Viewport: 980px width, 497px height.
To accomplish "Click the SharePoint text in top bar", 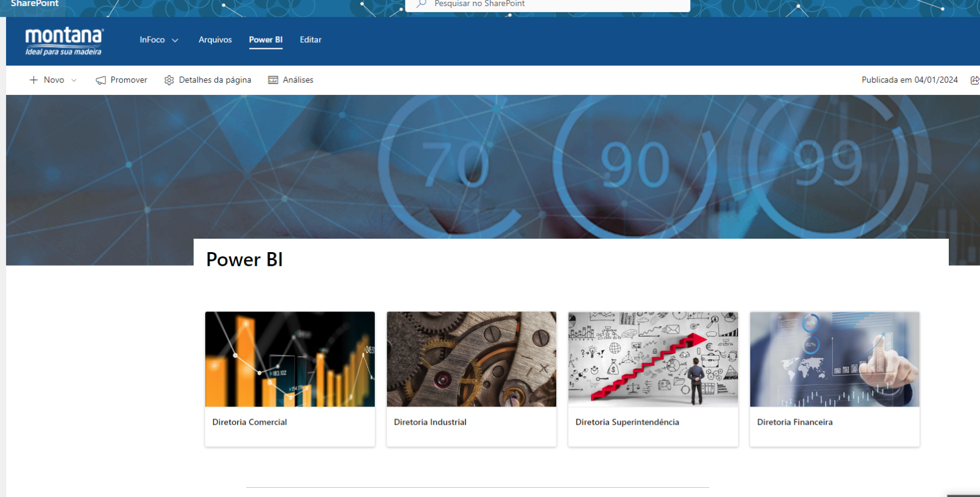I will pyautogui.click(x=35, y=4).
